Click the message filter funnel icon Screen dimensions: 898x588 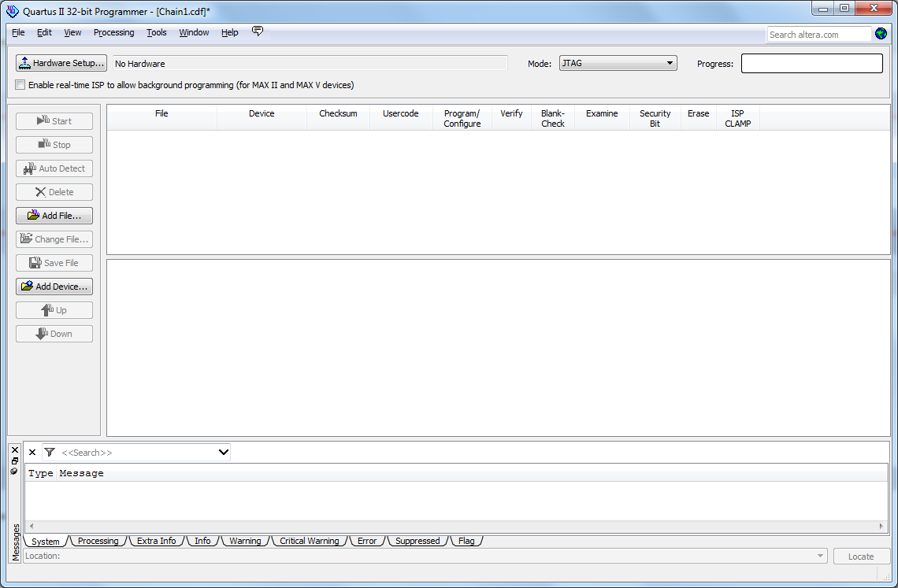click(50, 453)
